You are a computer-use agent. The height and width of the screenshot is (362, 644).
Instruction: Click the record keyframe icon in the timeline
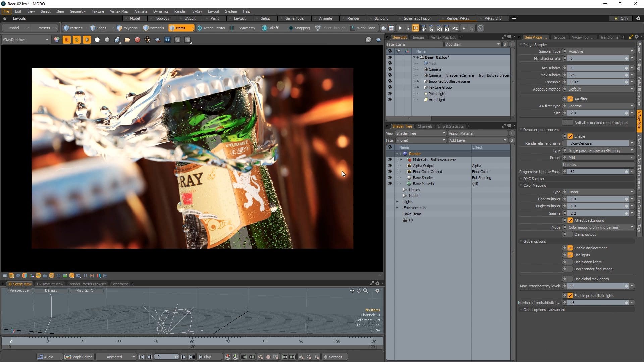click(268, 357)
